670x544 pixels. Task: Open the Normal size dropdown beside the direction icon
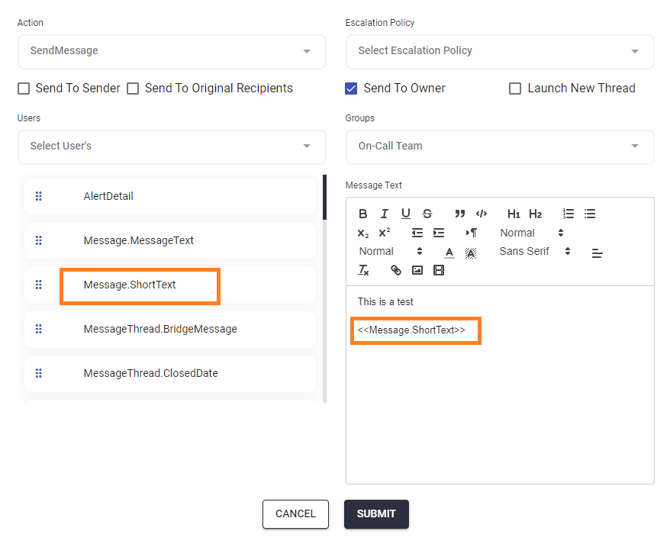click(x=532, y=233)
